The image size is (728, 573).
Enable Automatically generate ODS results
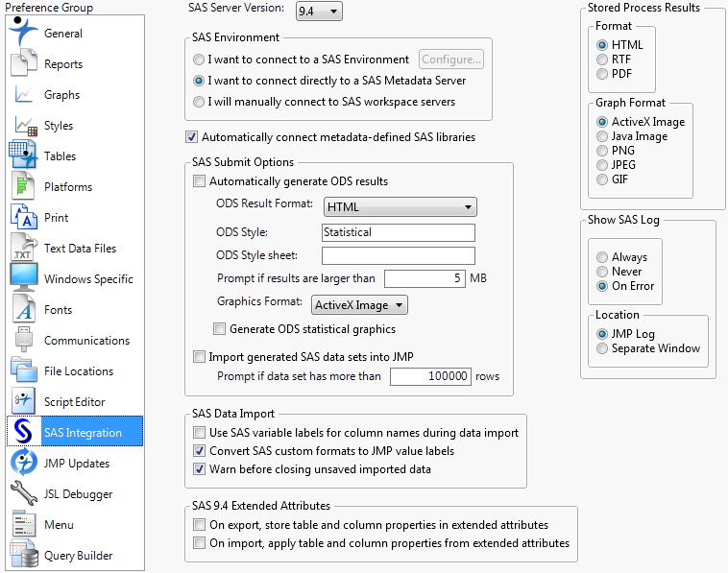[x=199, y=181]
